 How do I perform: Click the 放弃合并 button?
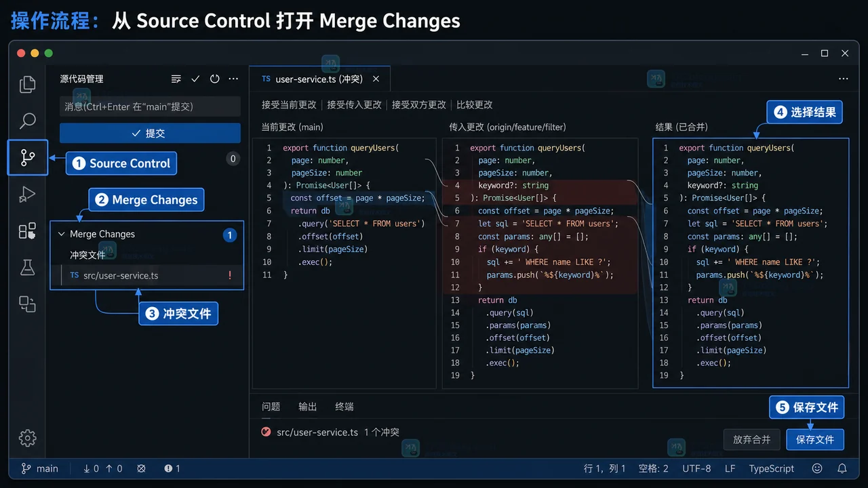[752, 439]
